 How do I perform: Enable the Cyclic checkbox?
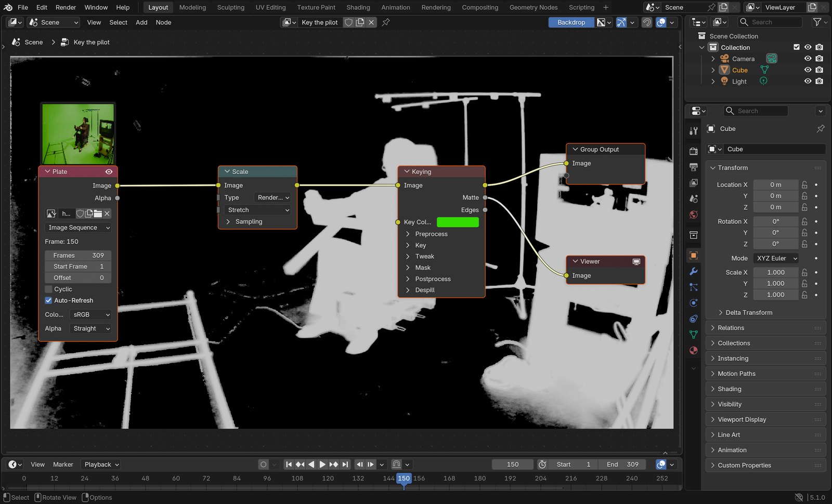tap(49, 289)
